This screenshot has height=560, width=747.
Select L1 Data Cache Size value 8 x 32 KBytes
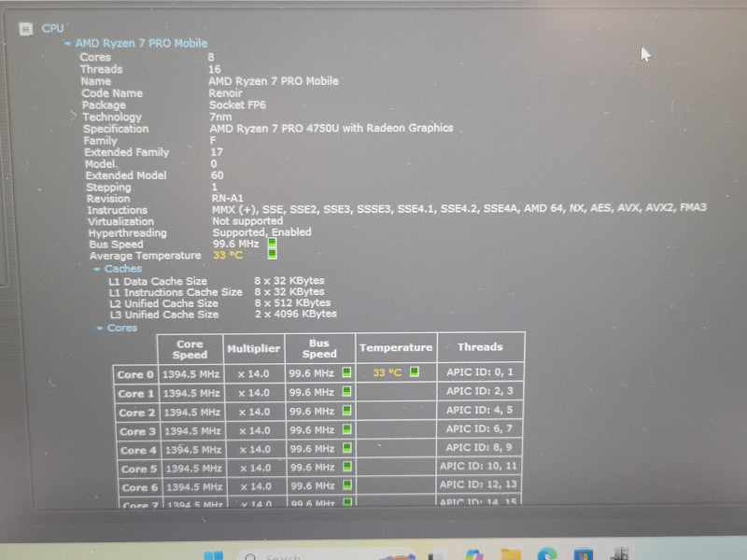(289, 281)
